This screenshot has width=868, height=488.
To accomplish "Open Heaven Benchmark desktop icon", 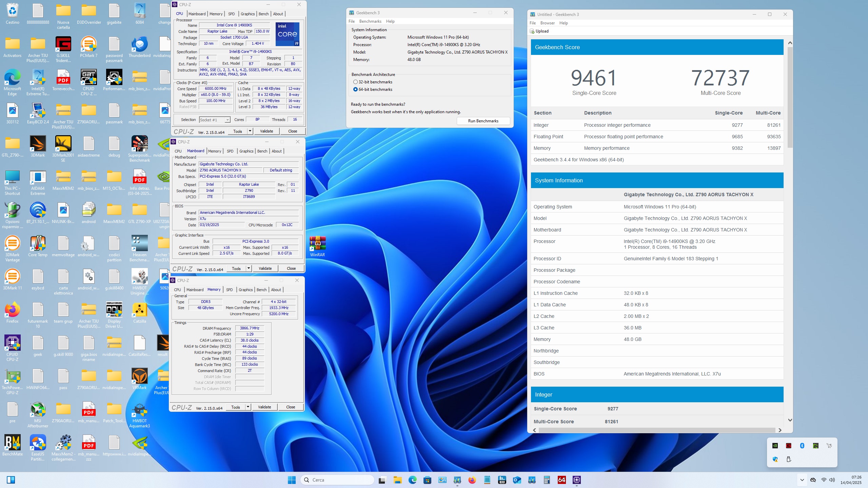I will [139, 248].
